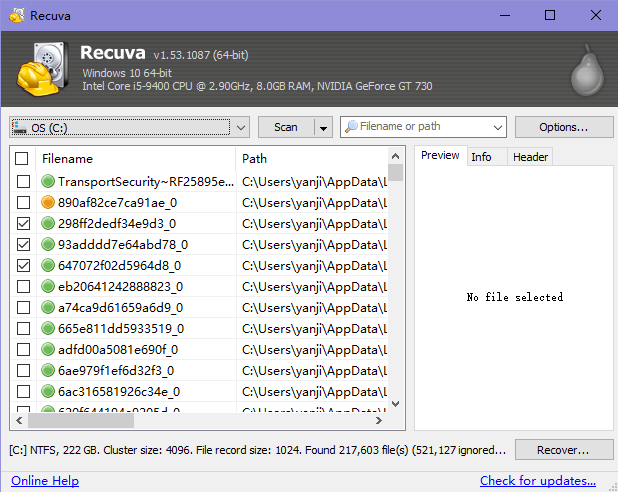Click the Recuva hard hat logo icon
This screenshot has width=618, height=492.
click(x=41, y=69)
